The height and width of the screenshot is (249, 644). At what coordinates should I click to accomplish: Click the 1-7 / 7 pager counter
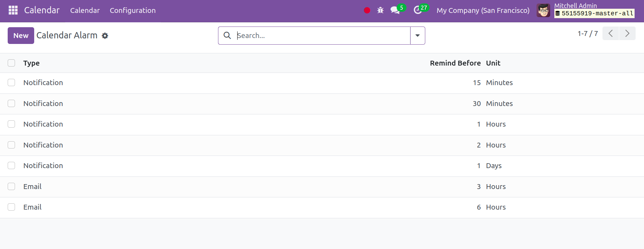[587, 33]
